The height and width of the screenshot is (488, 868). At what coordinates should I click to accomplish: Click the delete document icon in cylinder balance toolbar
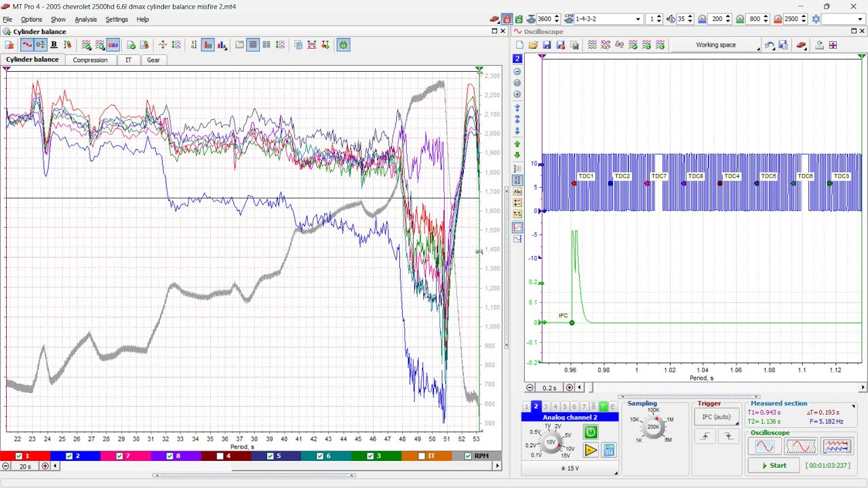[9, 45]
